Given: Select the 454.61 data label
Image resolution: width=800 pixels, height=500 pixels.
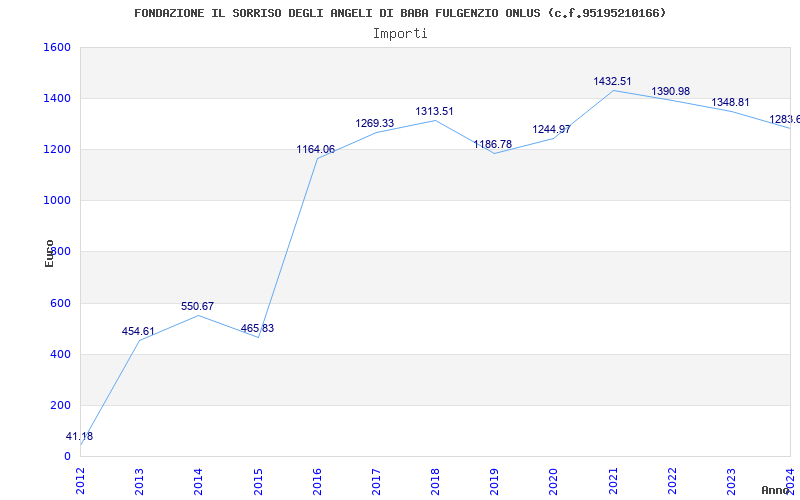Looking at the screenshot, I should [138, 332].
